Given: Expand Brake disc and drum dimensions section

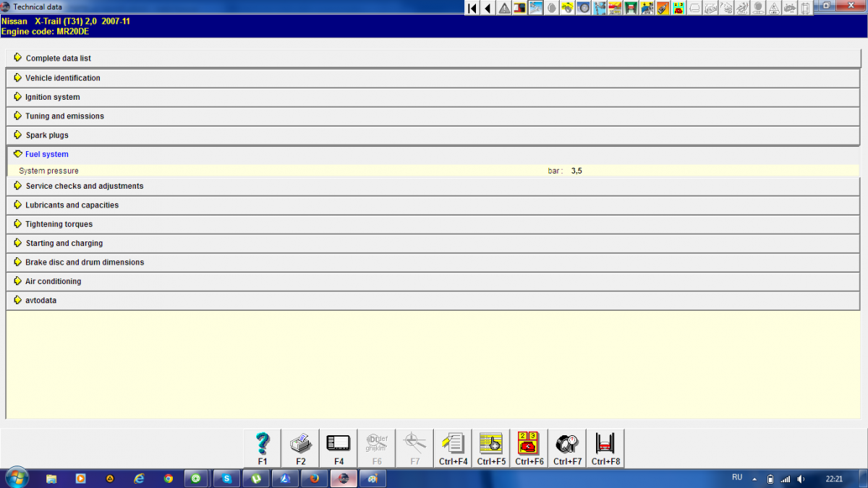Looking at the screenshot, I should click(433, 262).
